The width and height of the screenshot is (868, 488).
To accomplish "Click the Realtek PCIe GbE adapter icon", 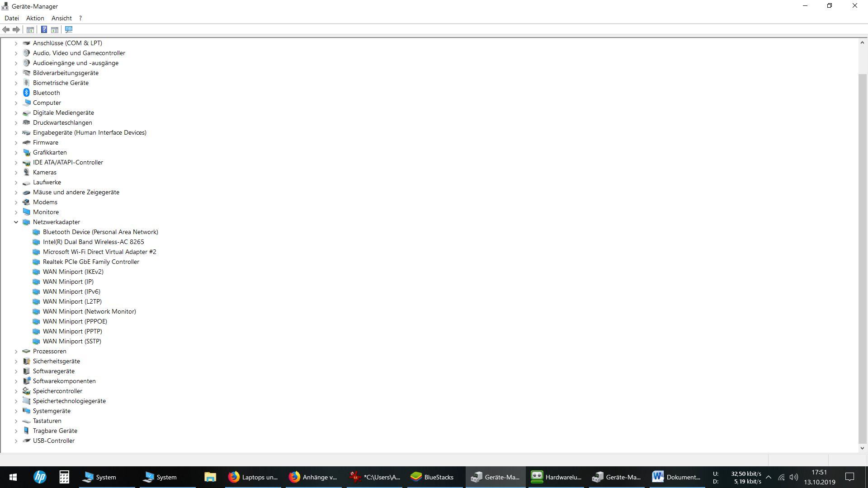I will [x=36, y=262].
